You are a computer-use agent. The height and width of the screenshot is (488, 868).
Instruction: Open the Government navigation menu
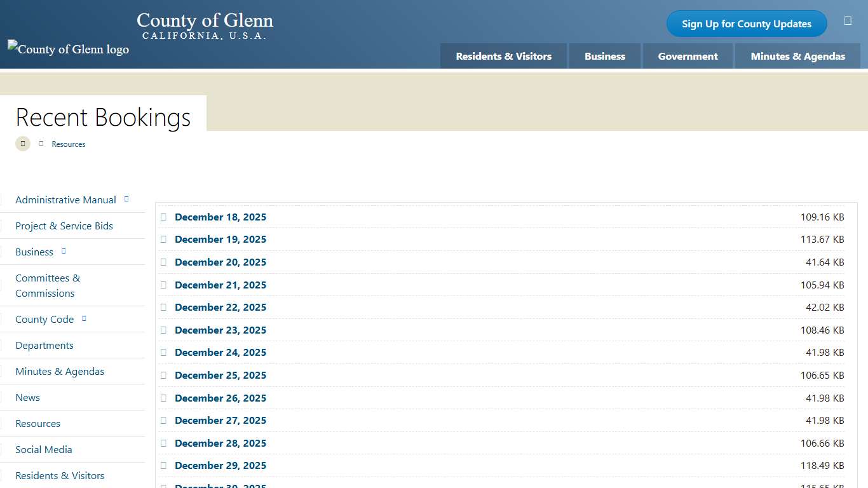(x=688, y=56)
